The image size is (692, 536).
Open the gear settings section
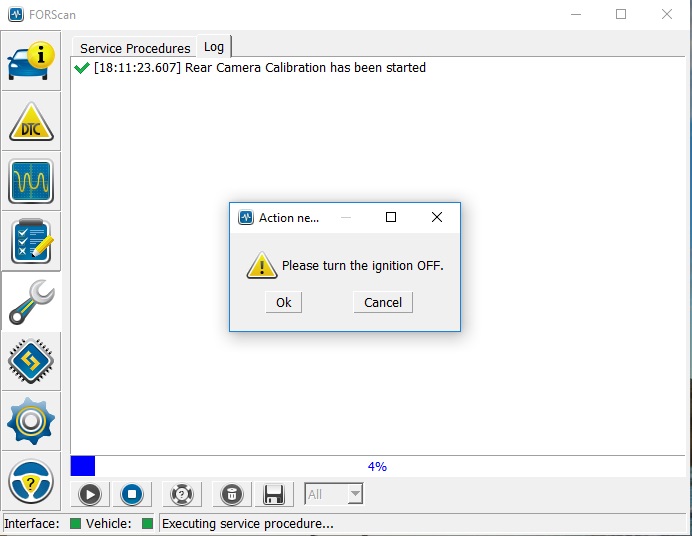coord(31,421)
